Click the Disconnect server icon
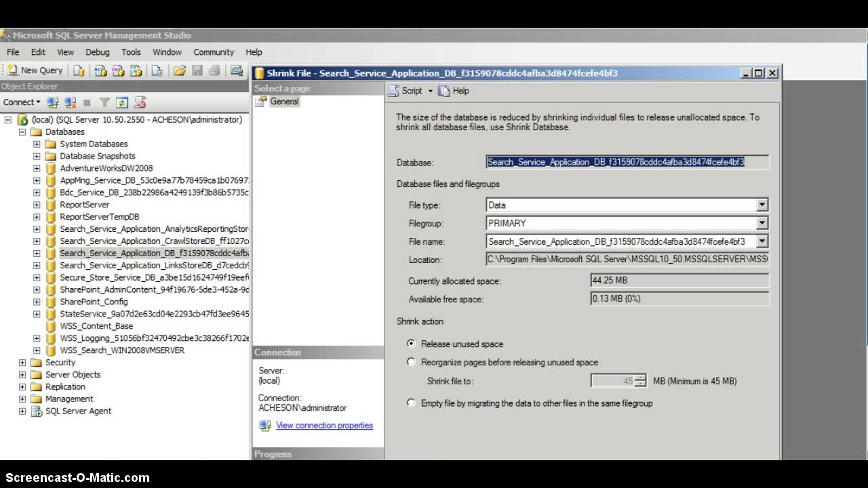868x488 pixels. [70, 102]
